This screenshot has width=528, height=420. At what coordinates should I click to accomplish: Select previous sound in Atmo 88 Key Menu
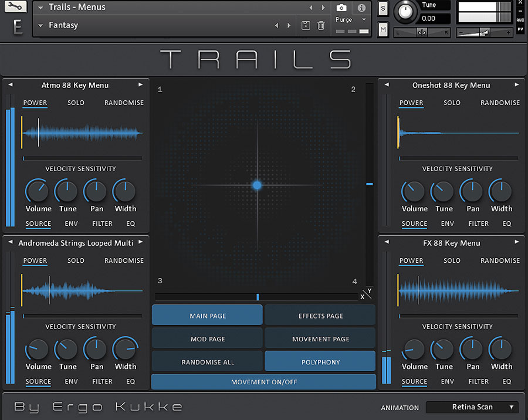point(11,85)
